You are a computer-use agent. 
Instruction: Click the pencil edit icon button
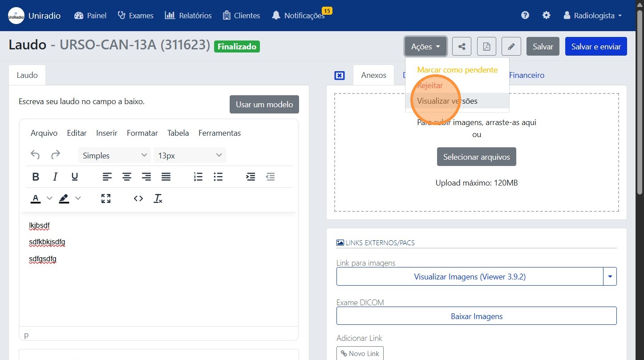511,46
